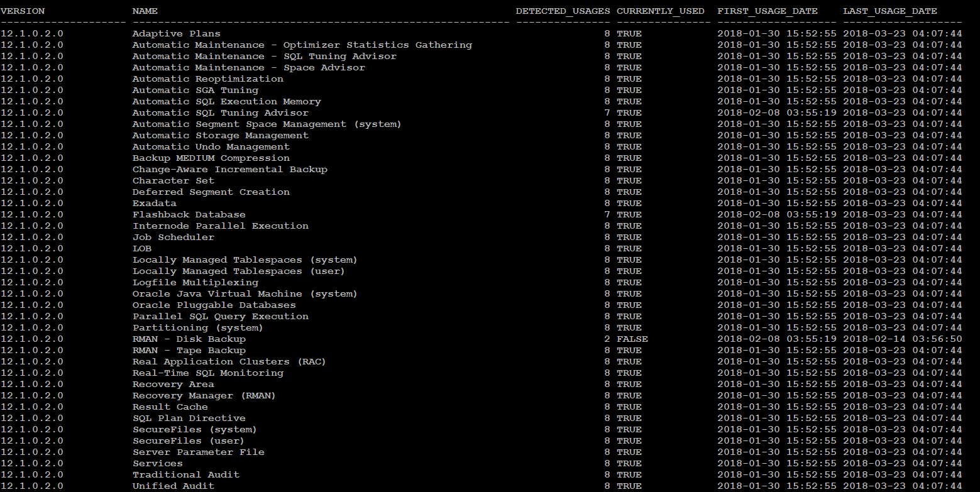This screenshot has width=980, height=492.
Task: Select Real Application Clusters (RAC) text
Action: (x=229, y=361)
